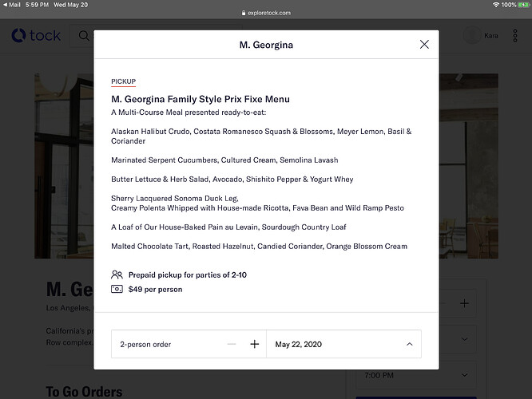Click the restaurant interior photo on right
Screen dimensions: 532x399
click(469, 166)
